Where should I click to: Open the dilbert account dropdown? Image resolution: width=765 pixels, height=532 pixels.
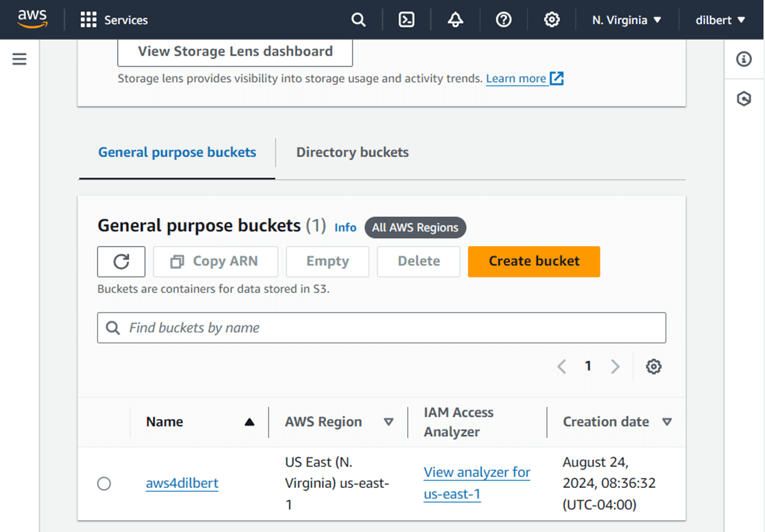(720, 20)
